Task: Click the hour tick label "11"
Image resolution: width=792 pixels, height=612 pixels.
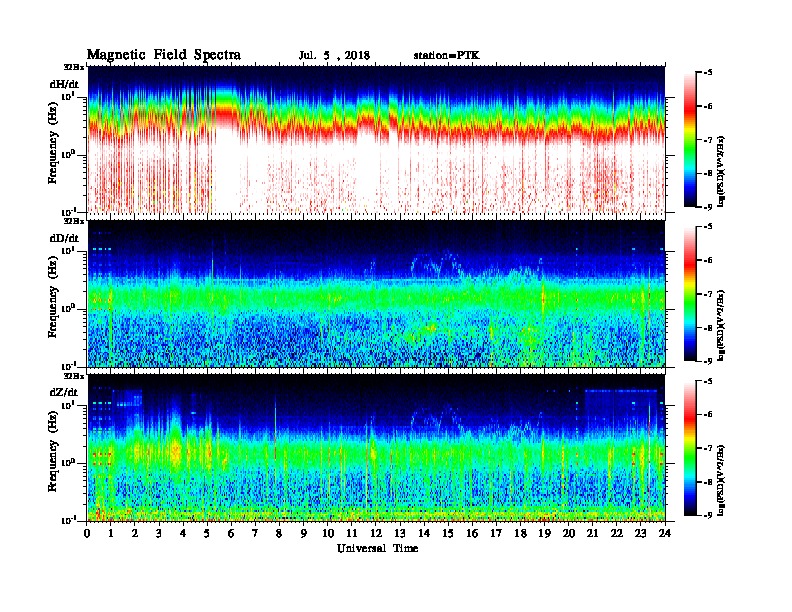Action: pyautogui.click(x=352, y=533)
